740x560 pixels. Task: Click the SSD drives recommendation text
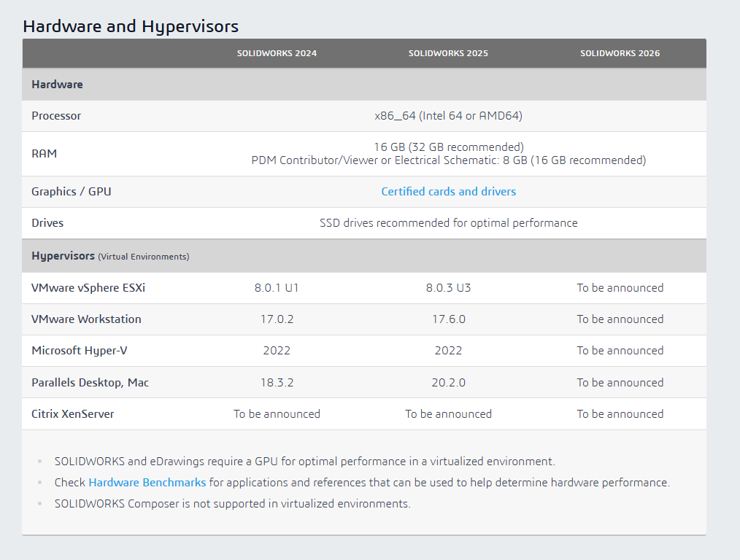pyautogui.click(x=448, y=222)
